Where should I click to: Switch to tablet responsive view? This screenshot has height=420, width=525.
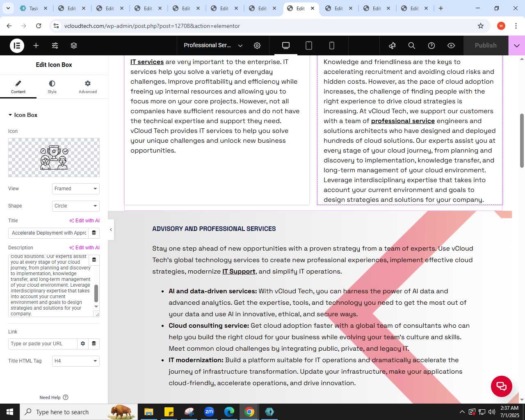pyautogui.click(x=309, y=46)
